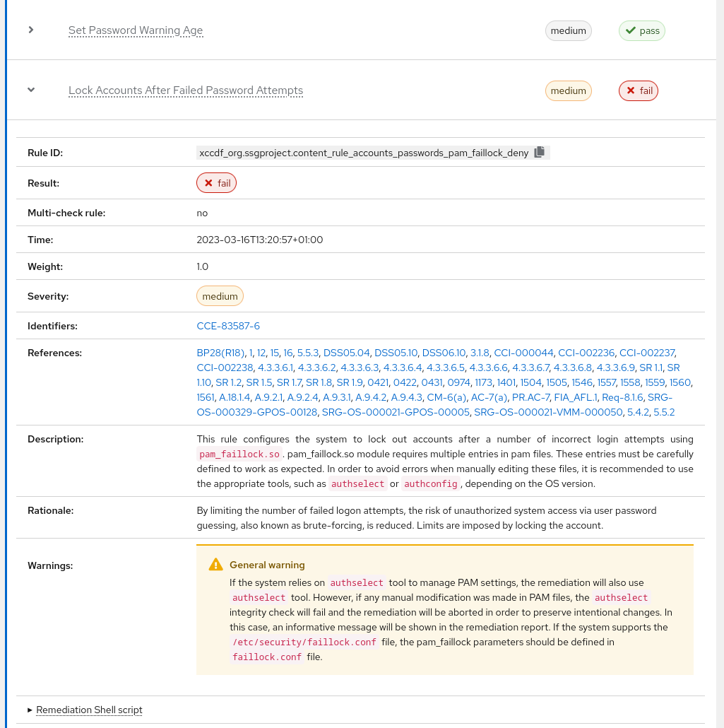The width and height of the screenshot is (724, 728).
Task: Click the Rule ID text xccdf_org.ssgproject.content_rule_accounts_passwords_pam_faillock_deny
Action: pyautogui.click(x=364, y=153)
